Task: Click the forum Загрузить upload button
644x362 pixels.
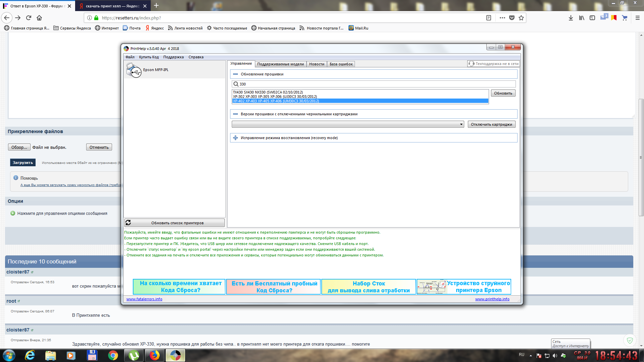Action: point(23,163)
